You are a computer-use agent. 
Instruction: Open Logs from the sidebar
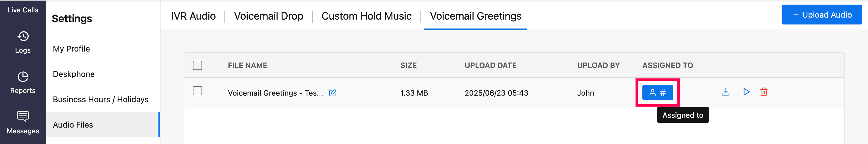(23, 42)
